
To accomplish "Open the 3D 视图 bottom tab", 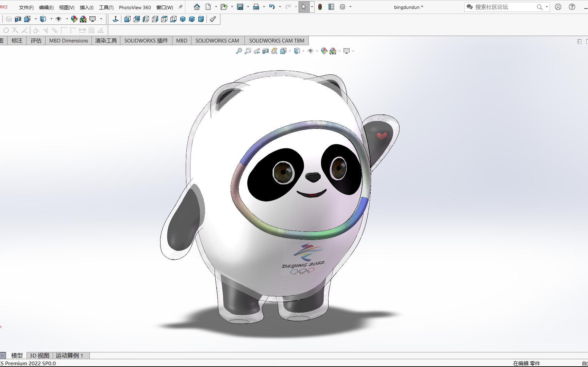I will pos(39,355).
